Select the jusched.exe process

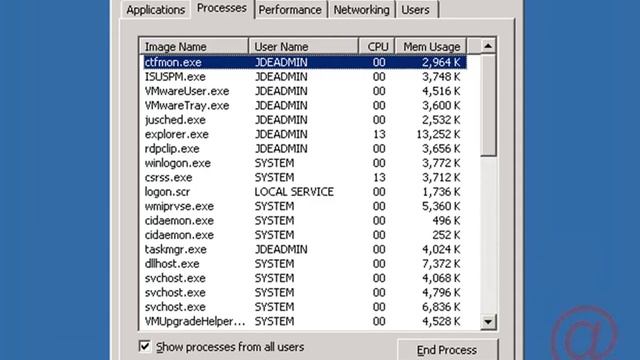tap(304, 120)
